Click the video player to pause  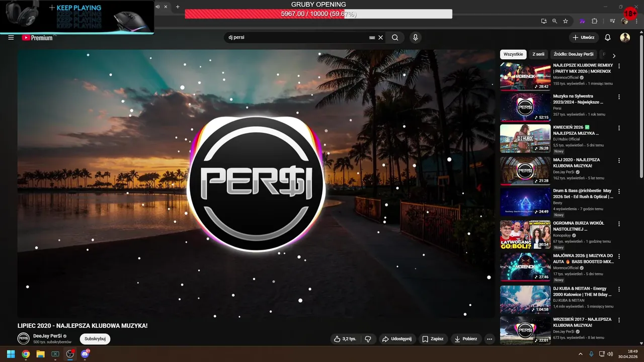(x=256, y=184)
